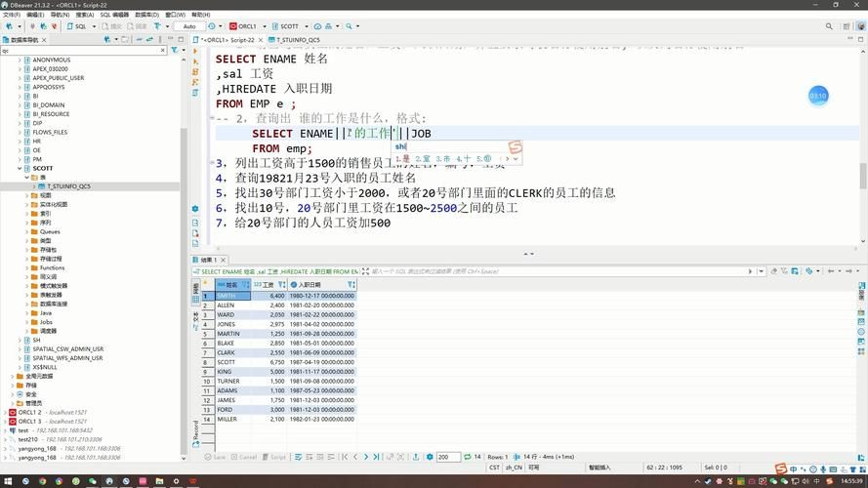This screenshot has width=868, height=488.
Task: Select the ALLEN cell in results
Action: (x=232, y=305)
